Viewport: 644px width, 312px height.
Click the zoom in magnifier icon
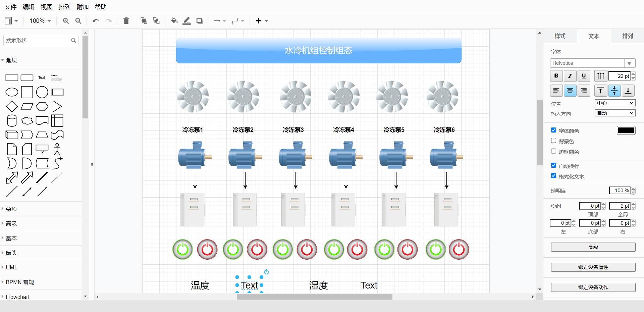[66, 21]
